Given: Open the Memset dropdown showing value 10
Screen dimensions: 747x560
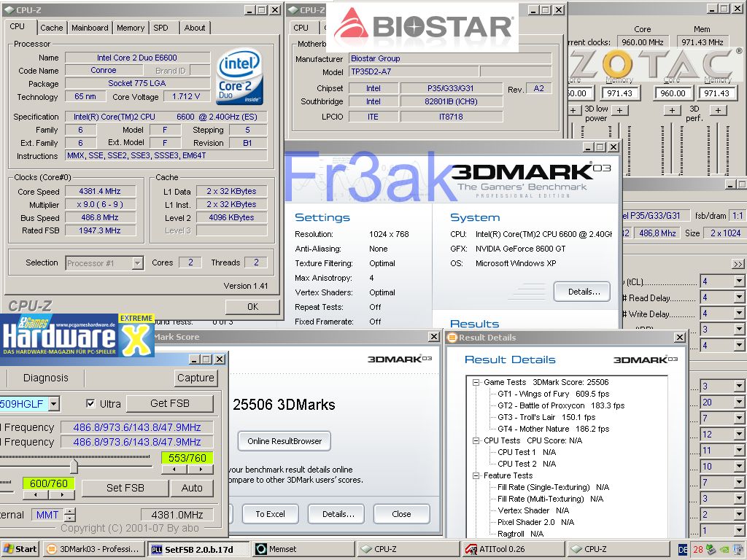Looking at the screenshot, I should click(739, 467).
